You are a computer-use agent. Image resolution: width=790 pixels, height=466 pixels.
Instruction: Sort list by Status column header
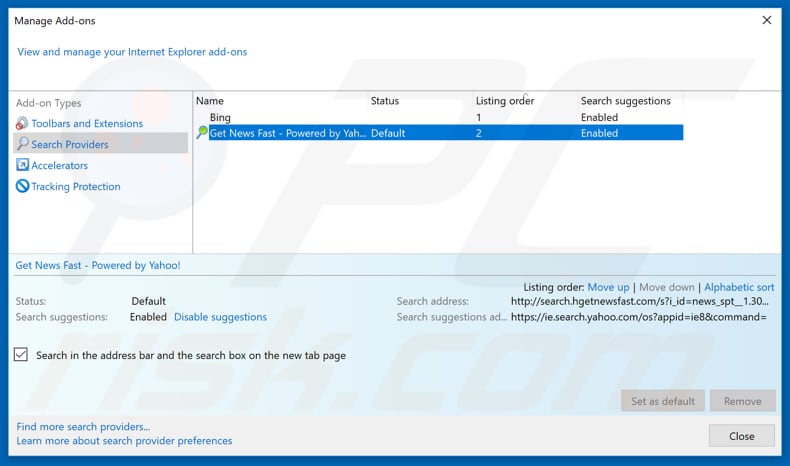pyautogui.click(x=385, y=101)
